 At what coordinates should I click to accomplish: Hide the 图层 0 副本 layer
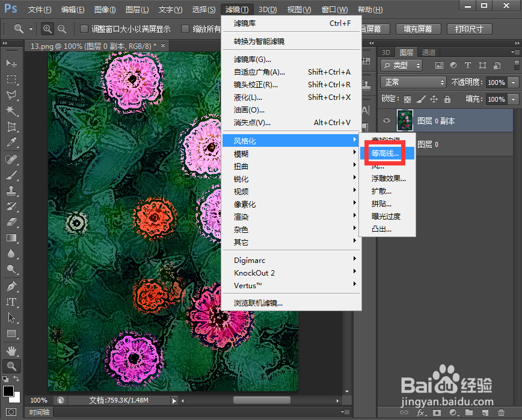(x=387, y=120)
